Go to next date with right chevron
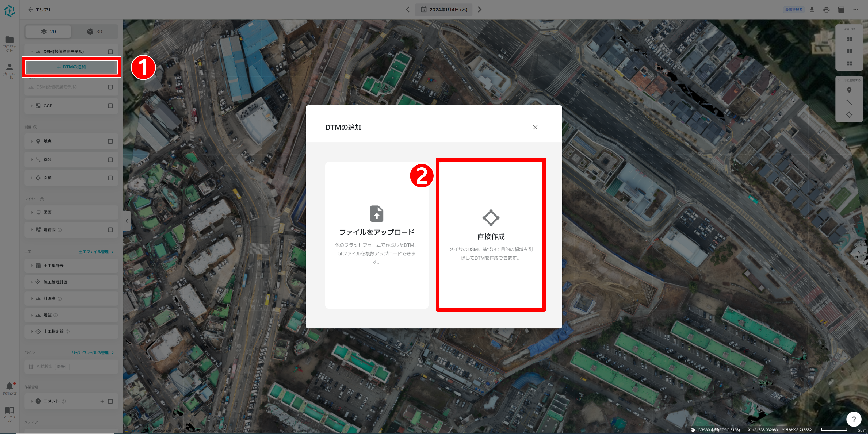Screen dimensions: 868x434 pos(480,10)
